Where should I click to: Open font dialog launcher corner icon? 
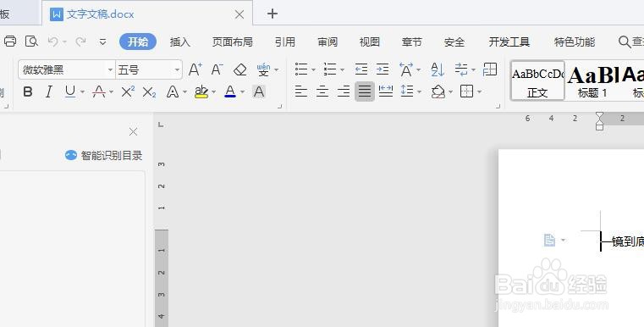coord(280,106)
